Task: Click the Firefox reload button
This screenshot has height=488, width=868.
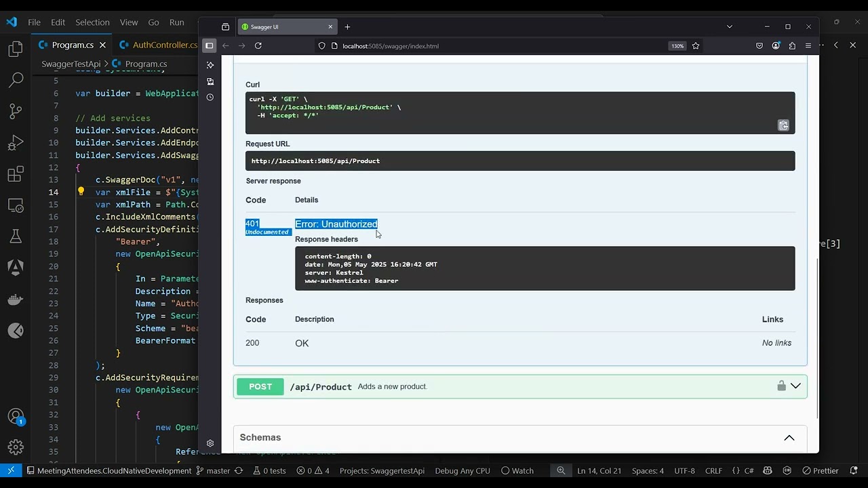Action: pyautogui.click(x=258, y=45)
